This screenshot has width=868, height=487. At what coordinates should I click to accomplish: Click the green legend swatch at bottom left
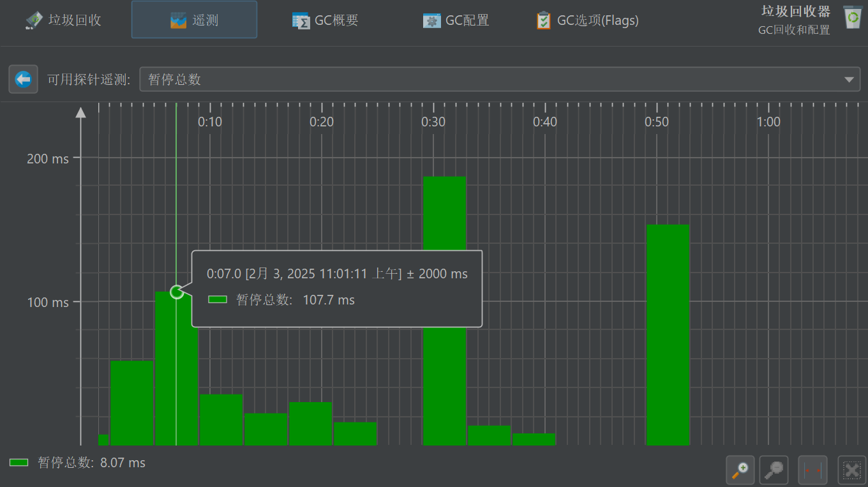click(19, 463)
